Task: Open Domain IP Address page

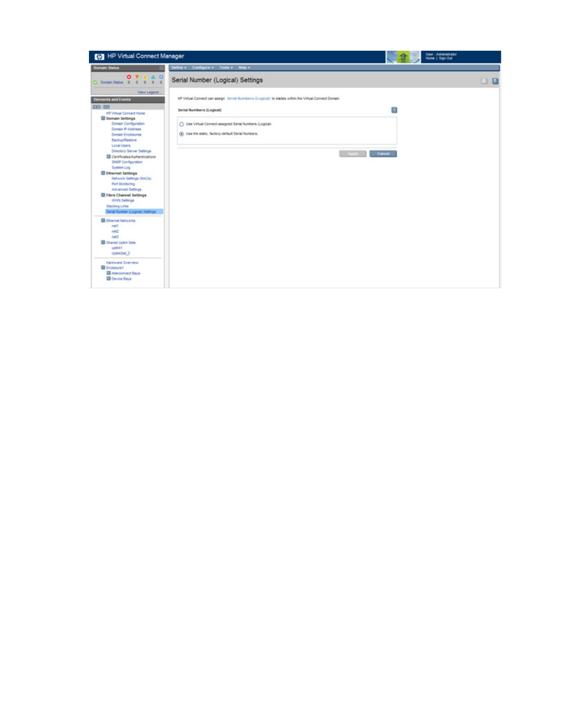Action: (126, 129)
